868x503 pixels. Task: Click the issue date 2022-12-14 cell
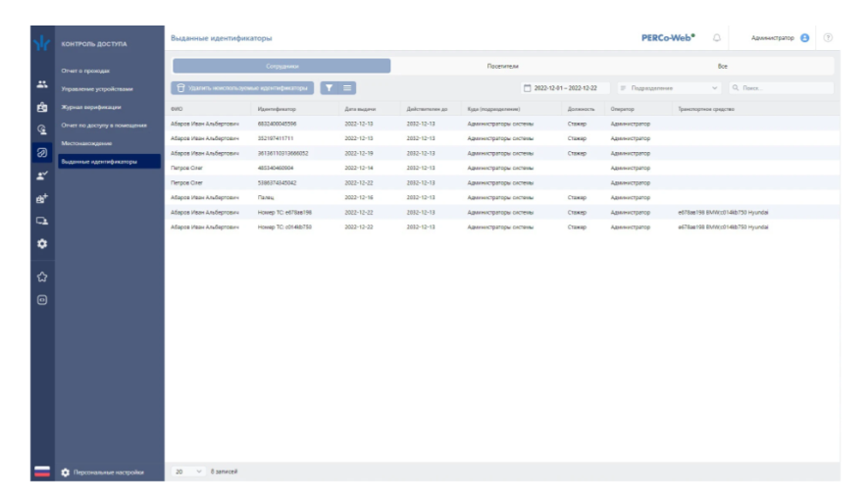[359, 168]
